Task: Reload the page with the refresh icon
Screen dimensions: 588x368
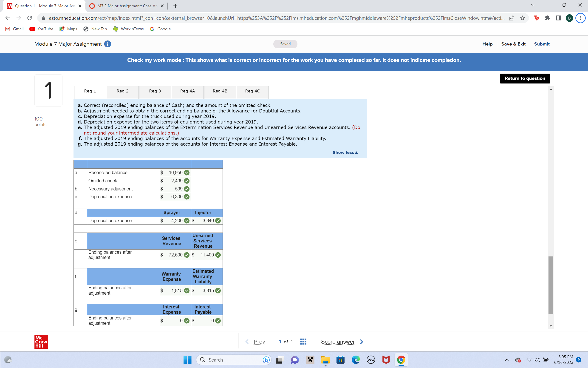Action: tap(30, 18)
